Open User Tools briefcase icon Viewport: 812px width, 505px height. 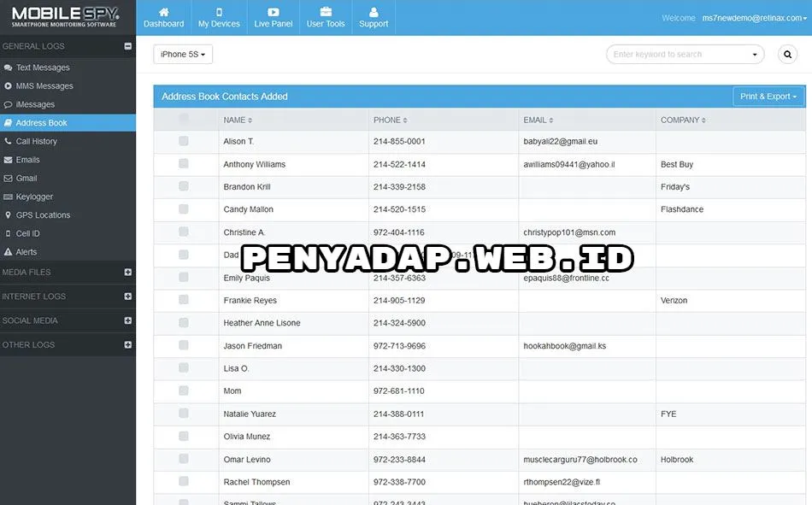[326, 11]
